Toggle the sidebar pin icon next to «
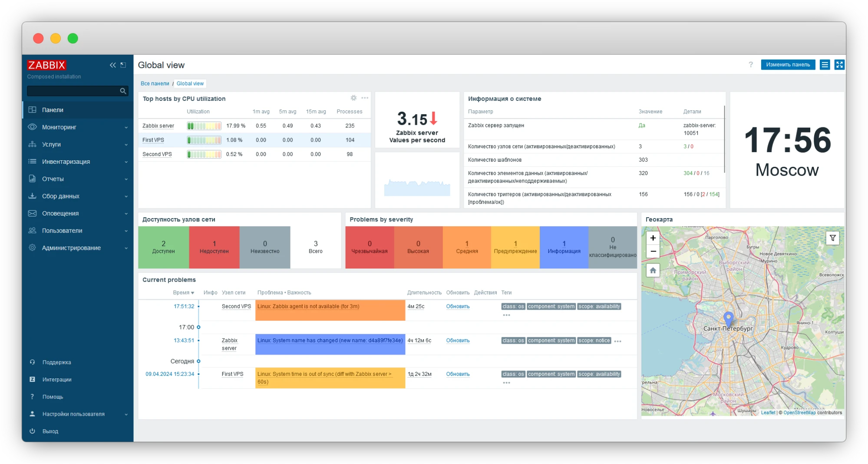 pos(123,65)
